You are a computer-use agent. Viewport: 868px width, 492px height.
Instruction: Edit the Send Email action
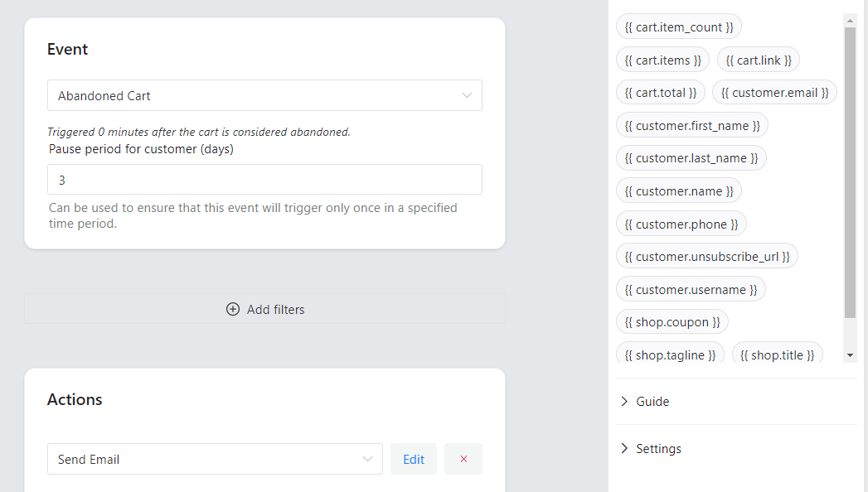point(414,459)
